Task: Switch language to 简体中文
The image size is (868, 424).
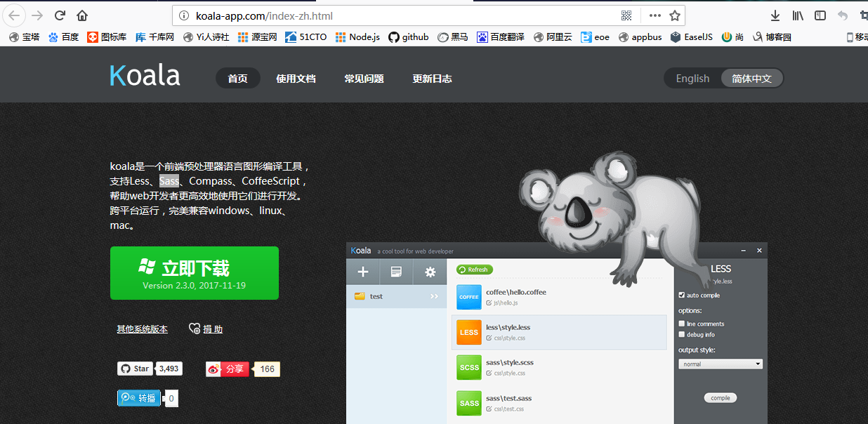Action: 751,79
